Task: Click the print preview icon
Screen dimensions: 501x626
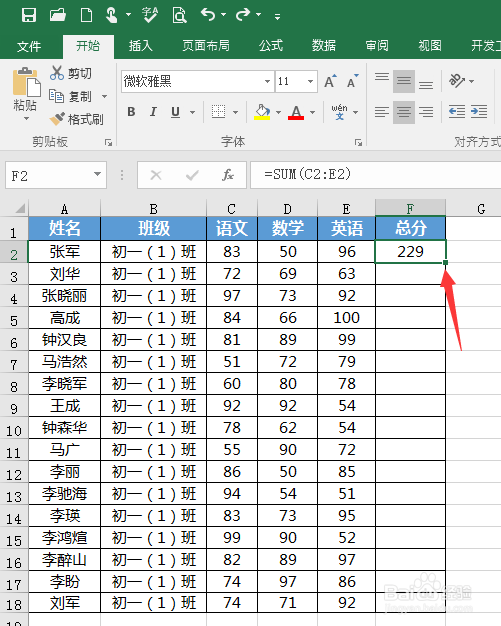Action: [179, 15]
